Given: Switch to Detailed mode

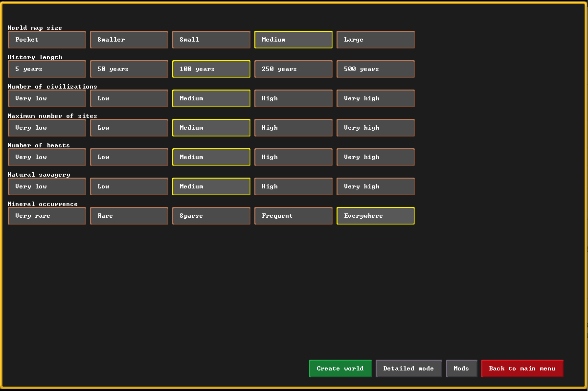Looking at the screenshot, I should (x=408, y=368).
